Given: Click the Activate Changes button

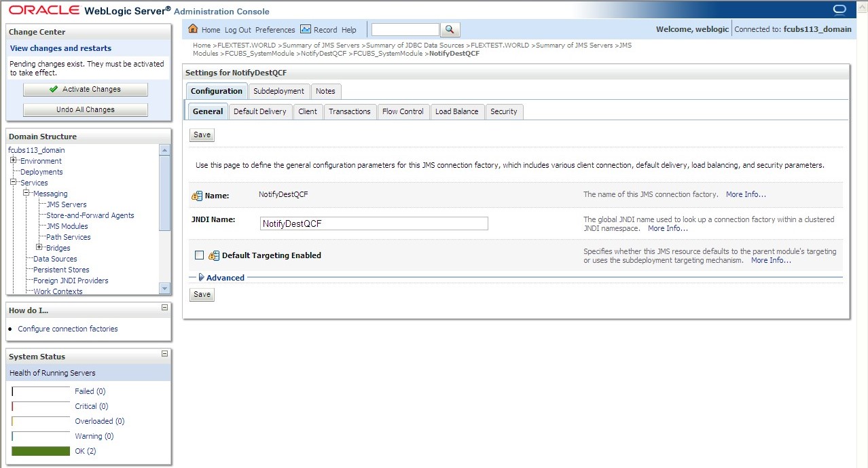Looking at the screenshot, I should point(86,89).
